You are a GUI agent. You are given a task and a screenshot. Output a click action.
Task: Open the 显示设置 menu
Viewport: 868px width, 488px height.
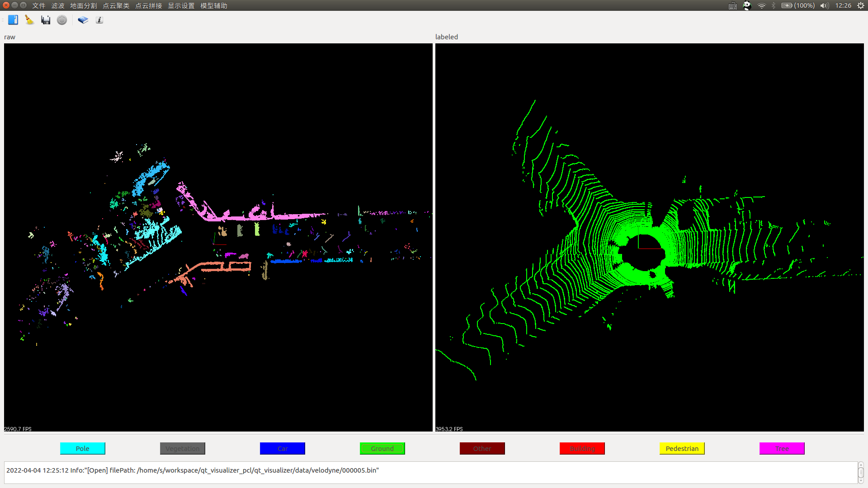[x=181, y=5]
